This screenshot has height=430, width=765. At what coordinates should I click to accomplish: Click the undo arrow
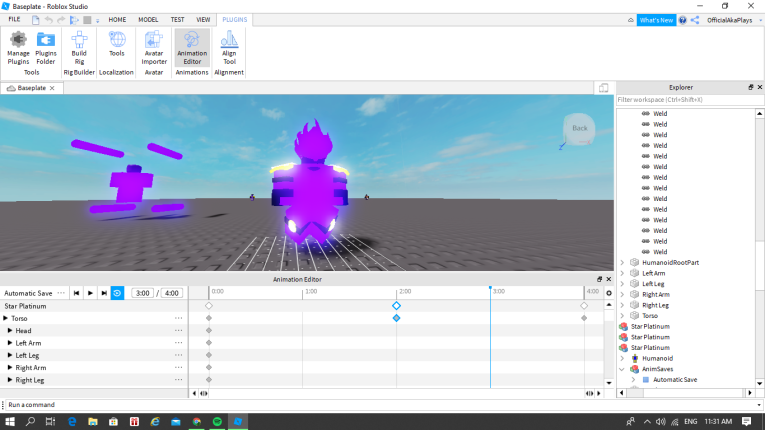(x=48, y=20)
